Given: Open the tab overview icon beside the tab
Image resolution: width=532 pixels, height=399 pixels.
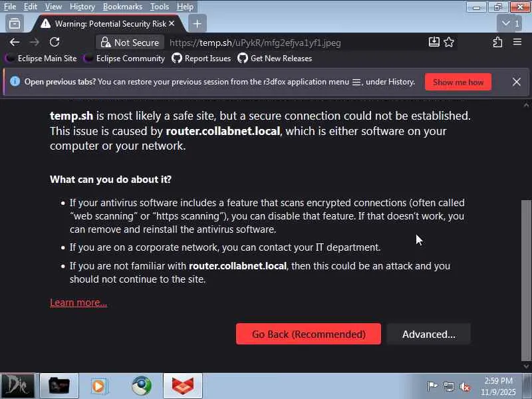Looking at the screenshot, I should (15, 24).
